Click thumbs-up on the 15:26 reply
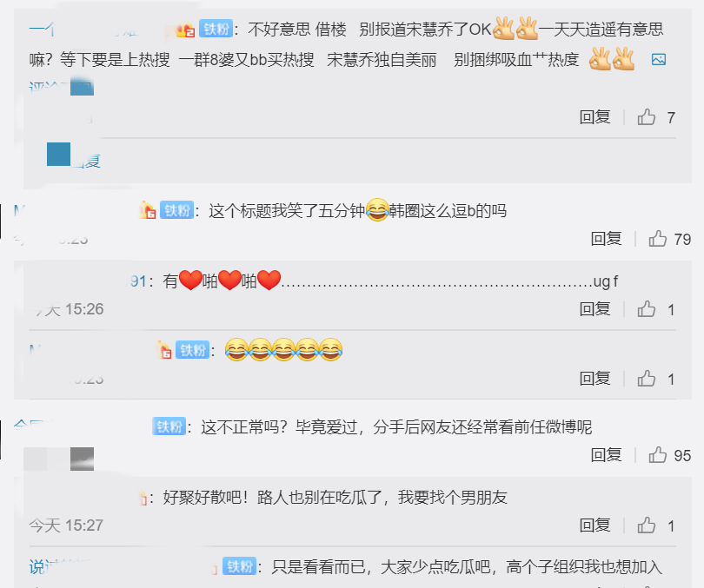Viewport: 704px width, 588px height. (647, 309)
